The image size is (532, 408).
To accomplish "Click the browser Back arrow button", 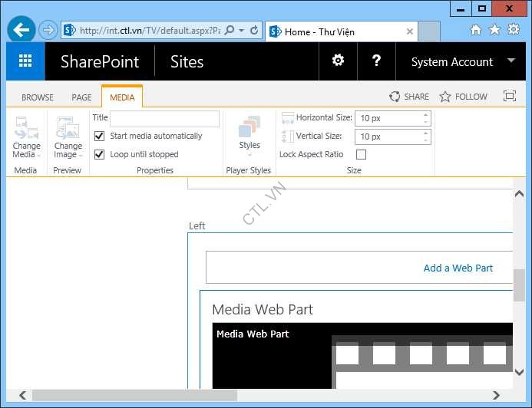I will pos(21,30).
